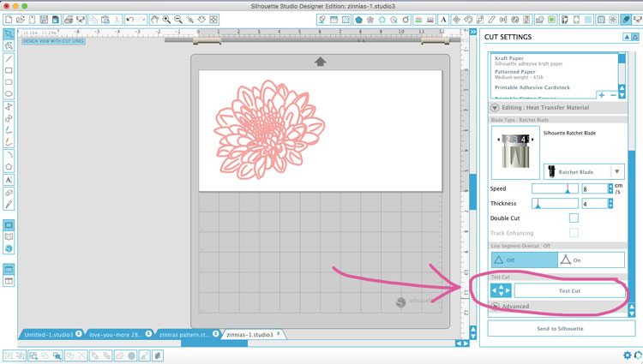This screenshot has width=643, height=364.
Task: Select the Edit Points tool
Action: click(9, 46)
